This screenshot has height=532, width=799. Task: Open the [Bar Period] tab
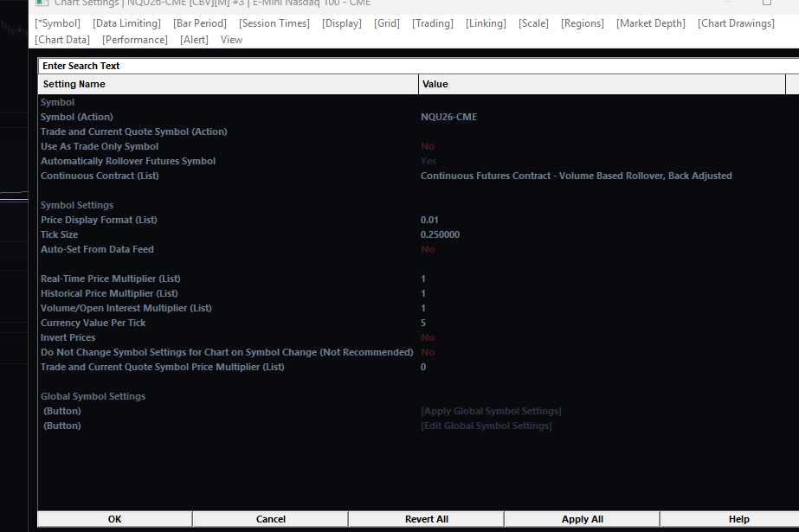[x=200, y=23]
